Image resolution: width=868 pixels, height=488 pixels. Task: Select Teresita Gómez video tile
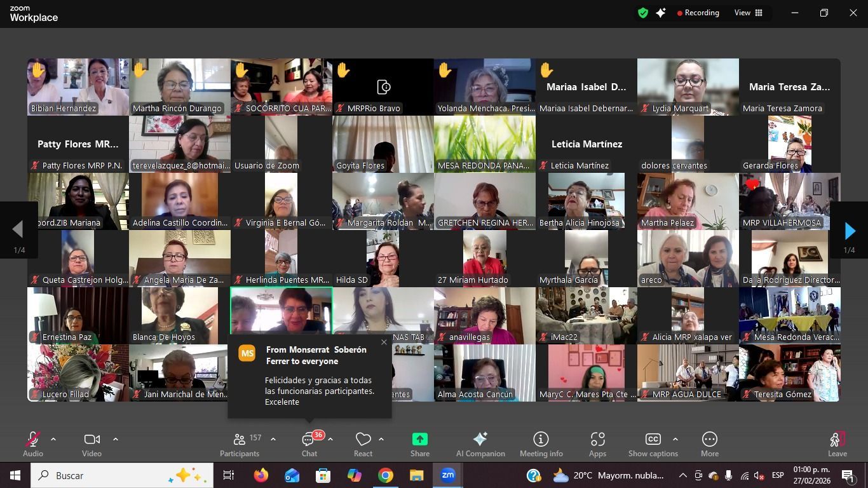(x=790, y=373)
